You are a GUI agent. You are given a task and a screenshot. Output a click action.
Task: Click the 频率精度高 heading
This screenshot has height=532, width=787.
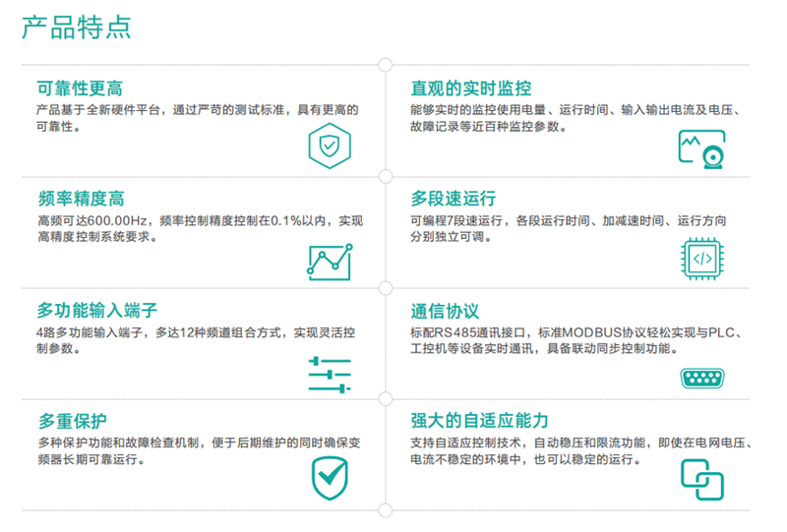pos(81,199)
